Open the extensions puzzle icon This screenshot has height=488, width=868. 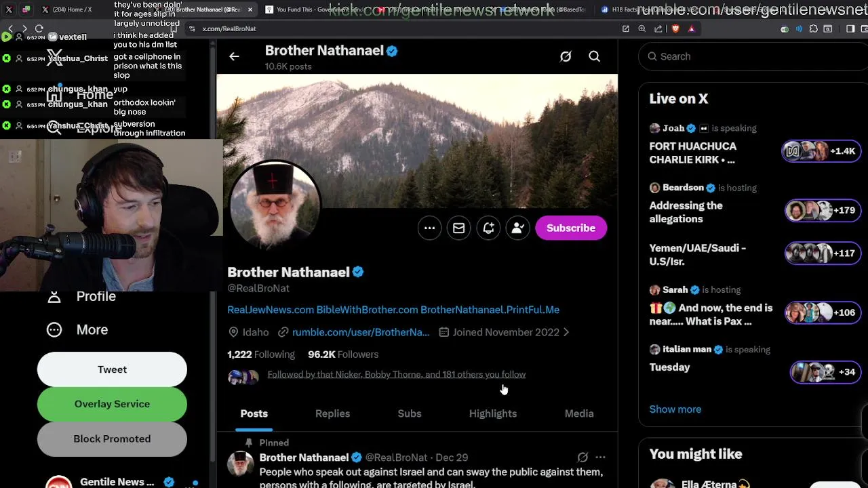click(814, 29)
